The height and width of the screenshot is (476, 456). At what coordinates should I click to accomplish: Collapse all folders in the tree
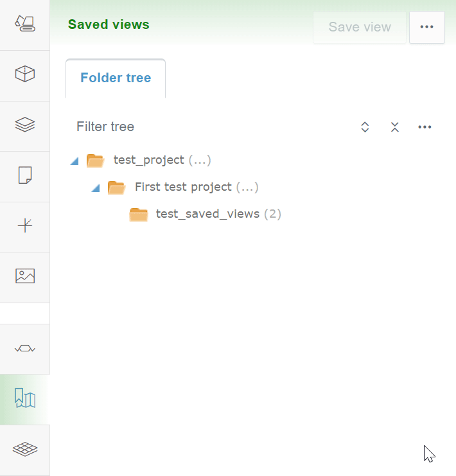coord(395,127)
